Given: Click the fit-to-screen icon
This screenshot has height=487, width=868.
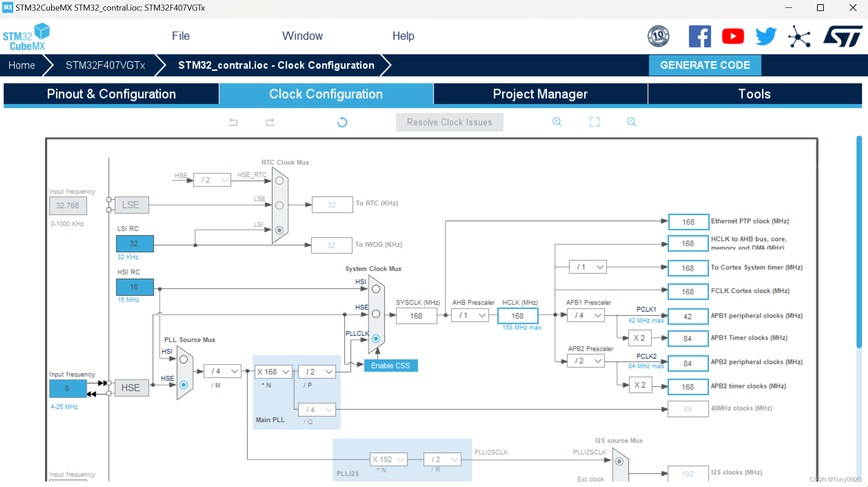Looking at the screenshot, I should click(x=595, y=122).
